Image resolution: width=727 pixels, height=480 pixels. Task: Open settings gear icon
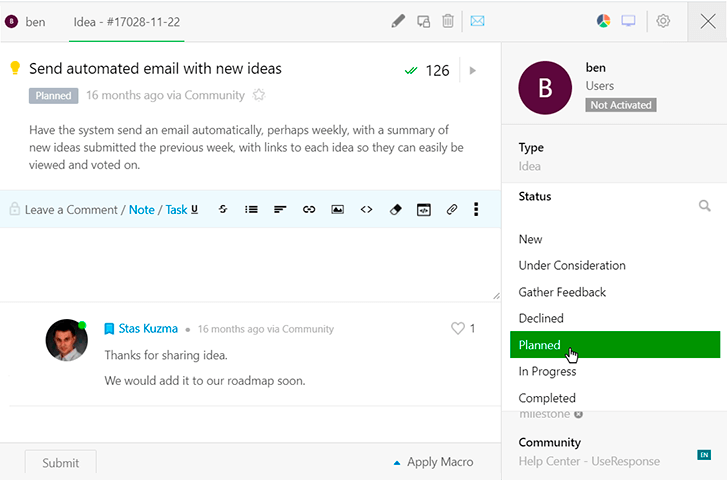[x=663, y=21]
